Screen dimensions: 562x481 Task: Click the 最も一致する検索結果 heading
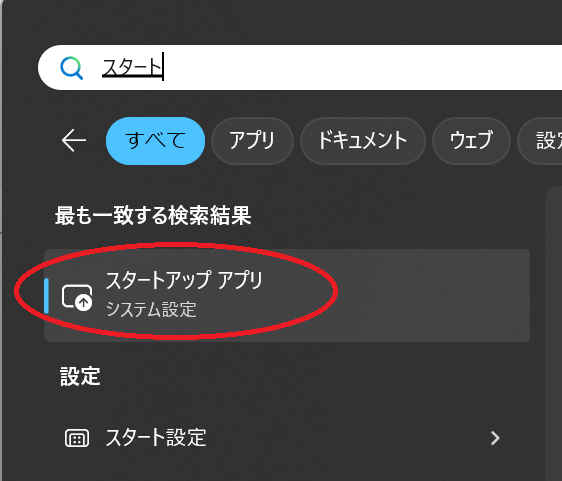tap(153, 216)
